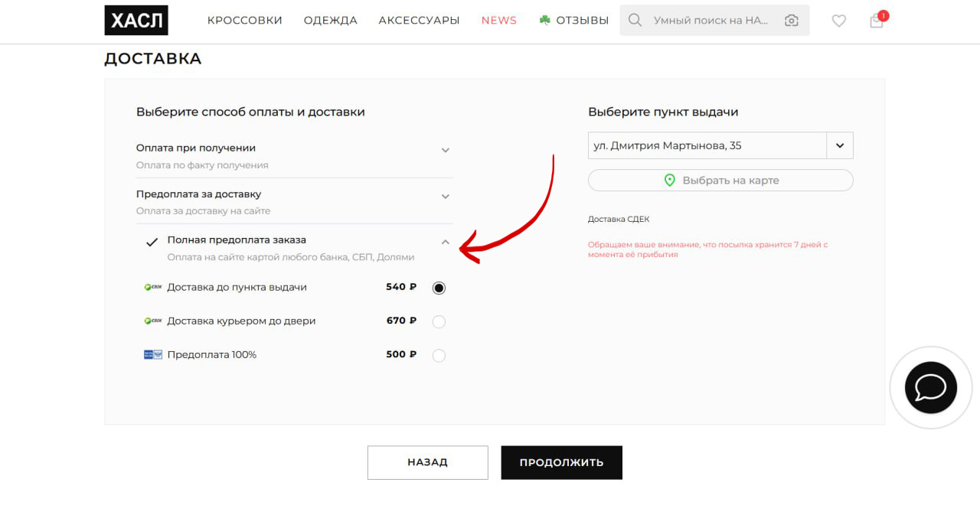Open the КРОССОВКИ menu

tap(245, 21)
